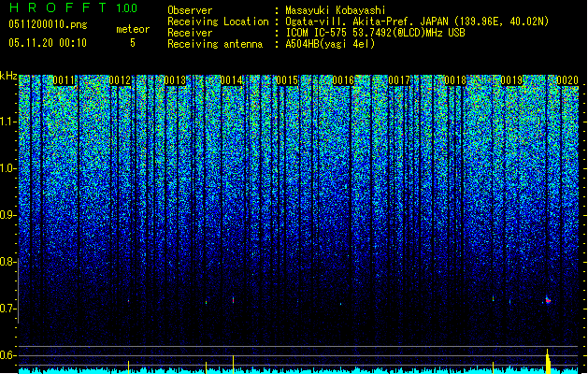
Task: Click the 0012 time marker
Action: (x=120, y=80)
